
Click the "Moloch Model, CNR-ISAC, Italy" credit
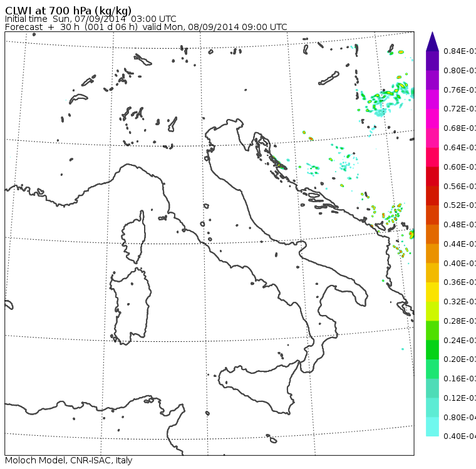coord(69,460)
